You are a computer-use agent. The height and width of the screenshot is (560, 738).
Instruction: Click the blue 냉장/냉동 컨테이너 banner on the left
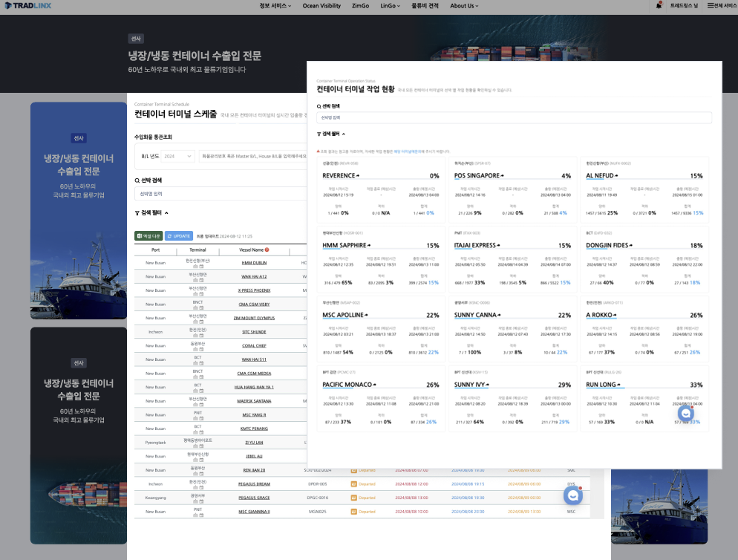pos(79,210)
